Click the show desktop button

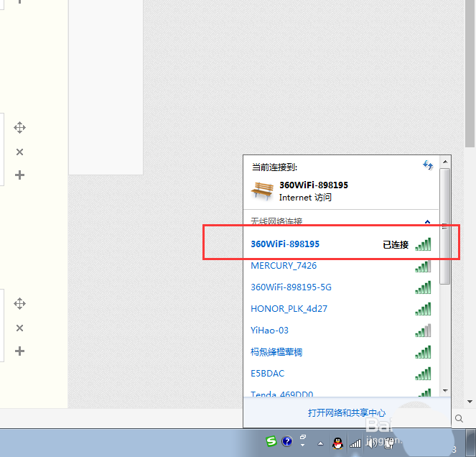coord(471,443)
